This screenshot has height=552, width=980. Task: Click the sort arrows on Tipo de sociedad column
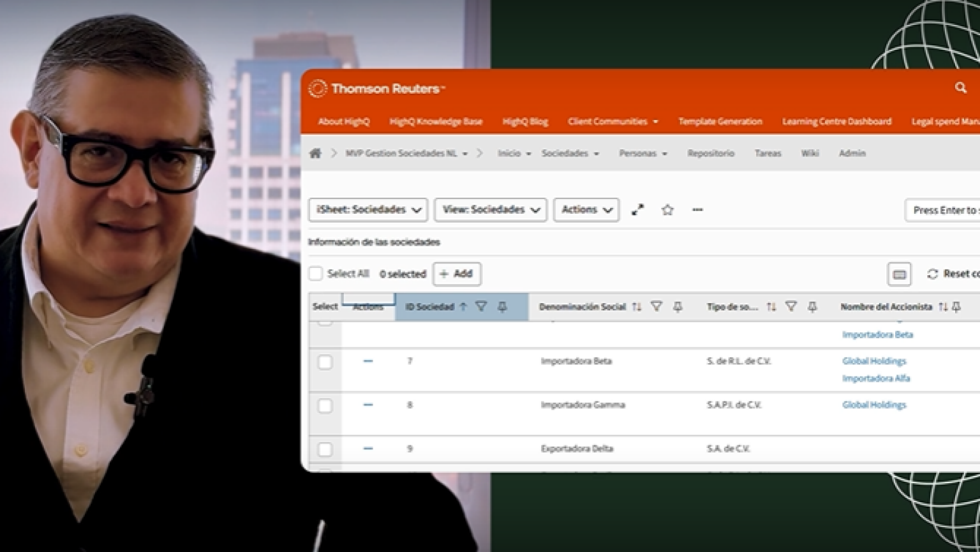[x=771, y=306]
